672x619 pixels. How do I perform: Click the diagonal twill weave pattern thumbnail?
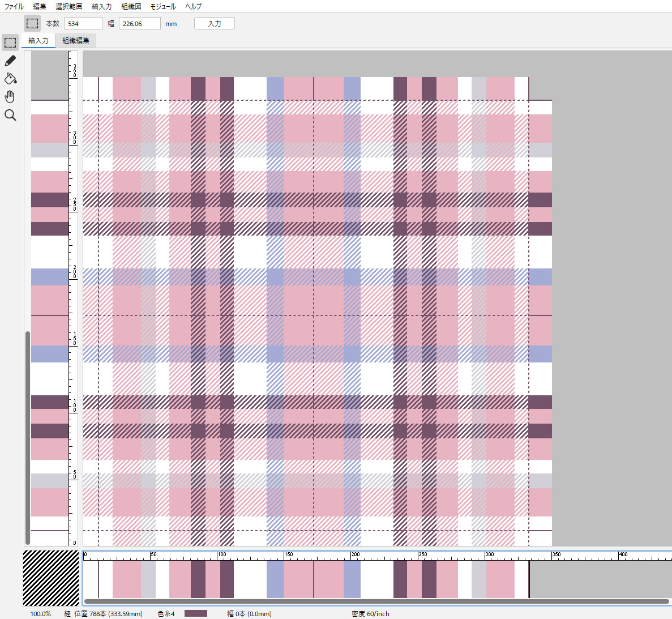coord(51,578)
